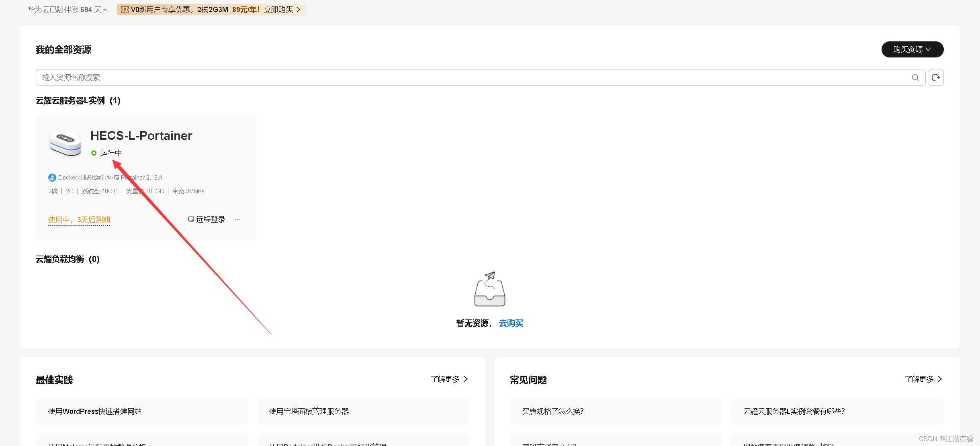Screen dimensions: 980x446
Task: Open 使用WordPress快速搭建网站 article
Action: tap(142, 411)
